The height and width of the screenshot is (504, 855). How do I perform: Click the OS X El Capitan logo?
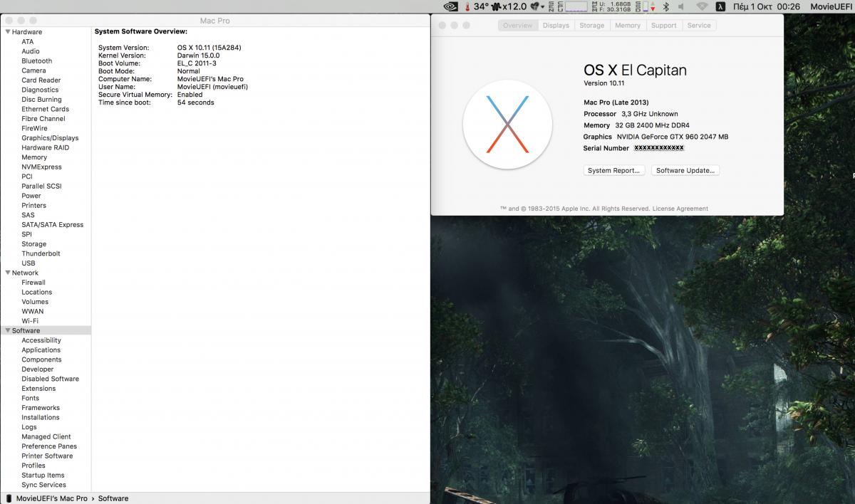(507, 125)
